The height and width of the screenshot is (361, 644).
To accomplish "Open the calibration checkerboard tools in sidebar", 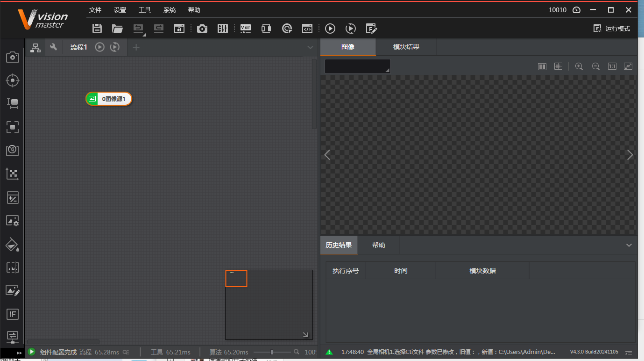I will [x=12, y=174].
